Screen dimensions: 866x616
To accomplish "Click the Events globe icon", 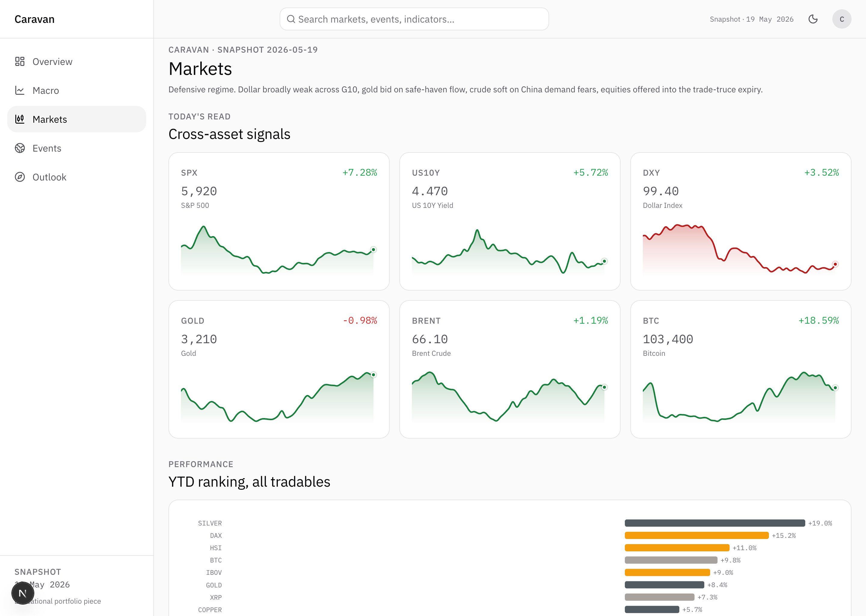I will (x=20, y=148).
